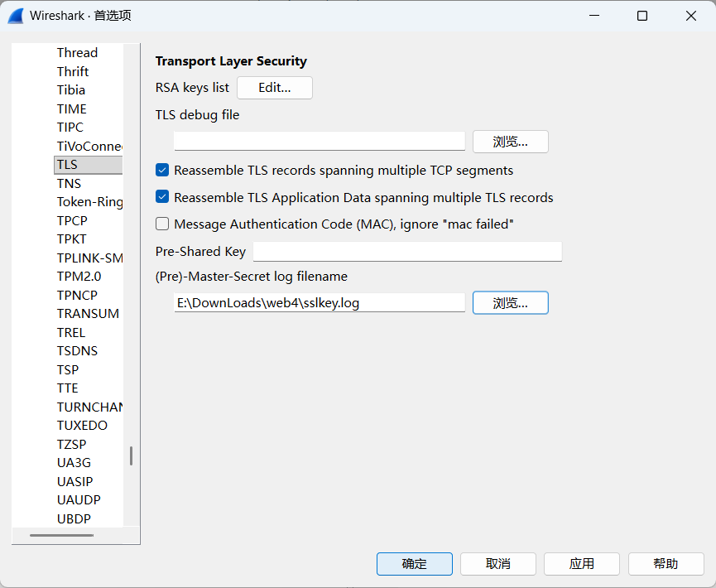Viewport: 716px width, 588px height.
Task: Select TPLINK-SMARTHOME protocol entry
Action: click(89, 258)
